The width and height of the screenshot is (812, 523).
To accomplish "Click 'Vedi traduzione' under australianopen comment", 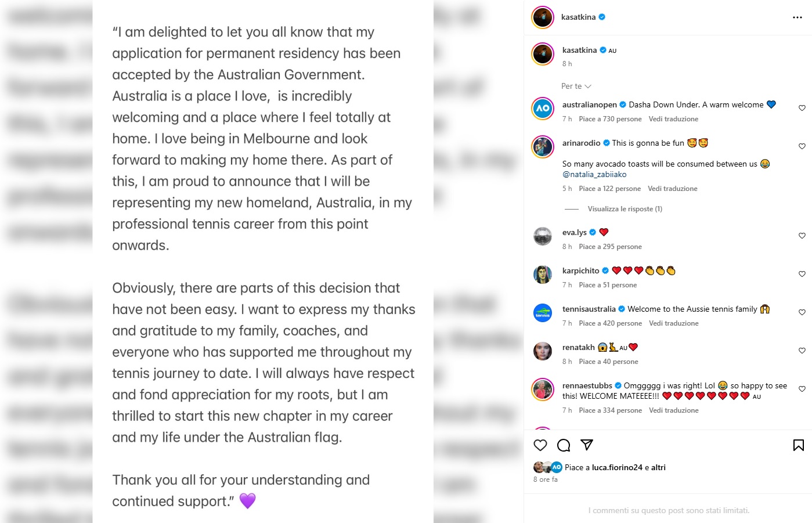I will [673, 119].
